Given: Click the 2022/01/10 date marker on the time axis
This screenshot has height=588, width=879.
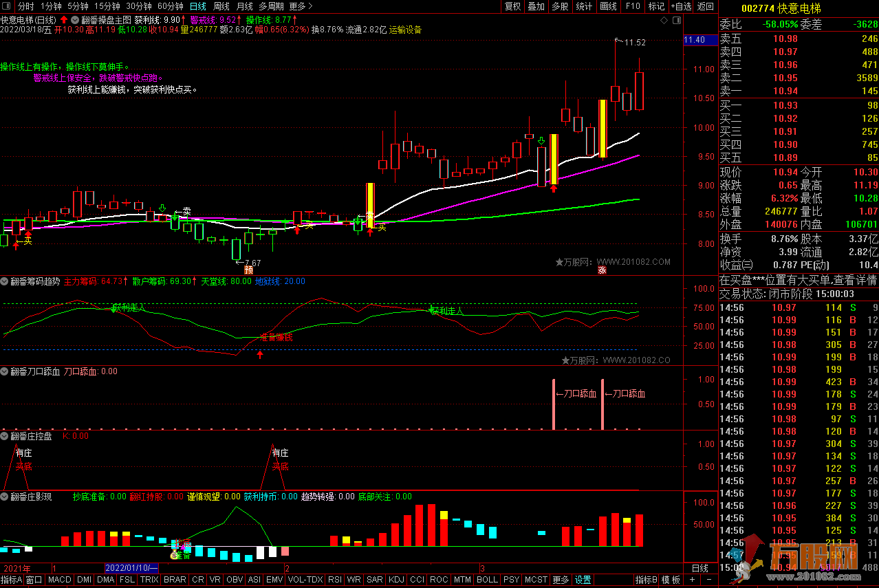Looking at the screenshot, I should pyautogui.click(x=132, y=568).
